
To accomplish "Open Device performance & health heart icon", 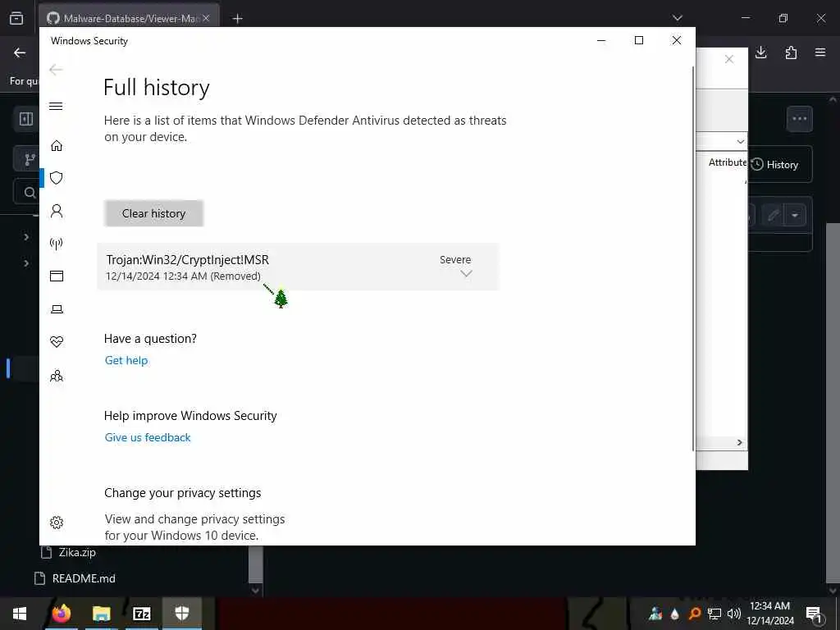I will (57, 342).
